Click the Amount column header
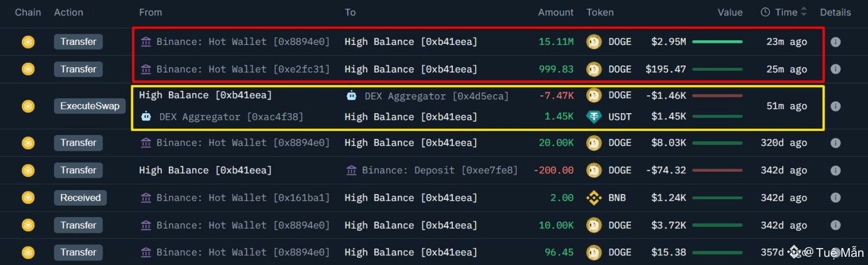Image resolution: width=868 pixels, height=265 pixels. pyautogui.click(x=555, y=12)
